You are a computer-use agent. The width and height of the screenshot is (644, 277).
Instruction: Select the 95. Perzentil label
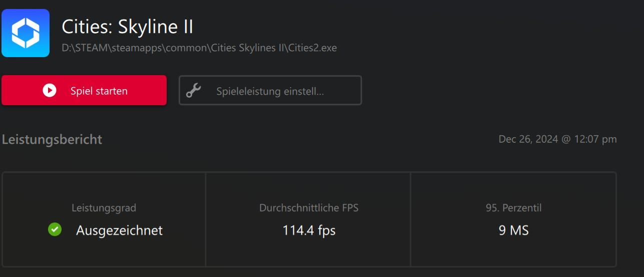[x=513, y=208]
